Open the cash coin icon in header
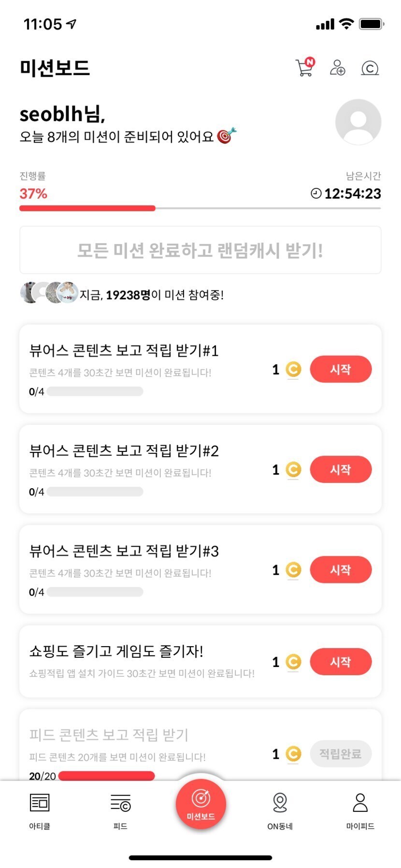The image size is (401, 868). [370, 68]
